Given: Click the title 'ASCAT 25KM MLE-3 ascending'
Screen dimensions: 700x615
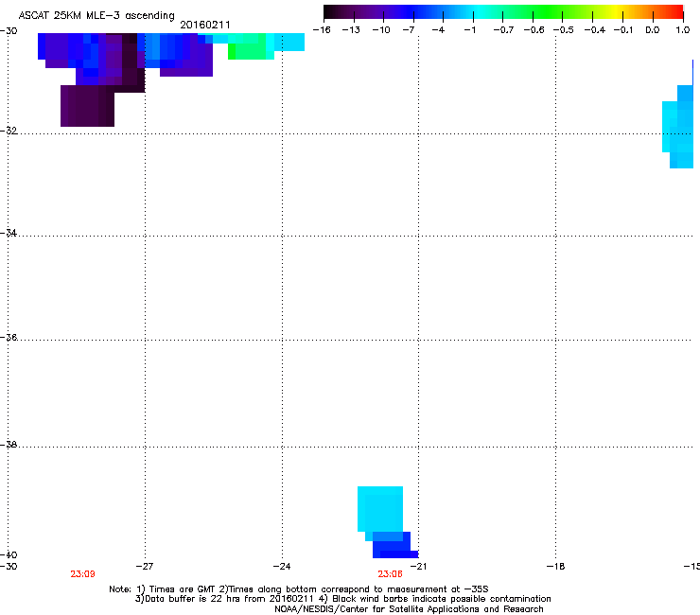Looking at the screenshot, I should coord(96,16).
